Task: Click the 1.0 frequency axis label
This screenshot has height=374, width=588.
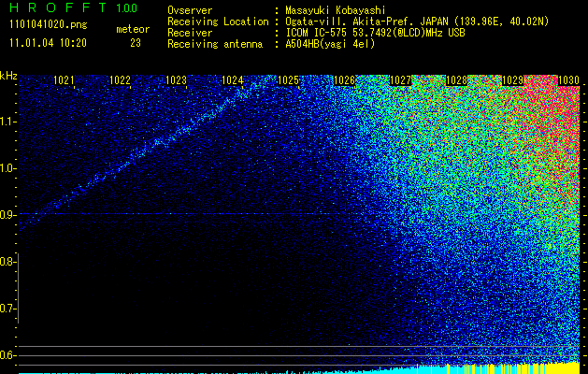Action: coord(7,168)
